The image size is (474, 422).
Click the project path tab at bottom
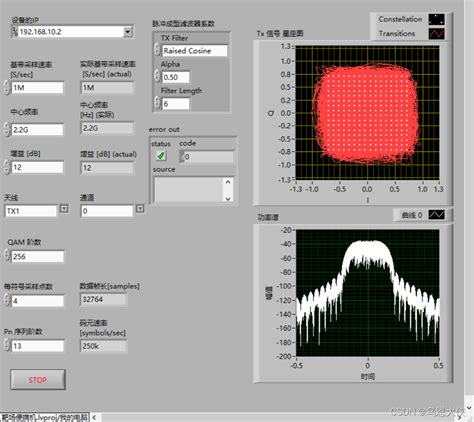coord(45,417)
